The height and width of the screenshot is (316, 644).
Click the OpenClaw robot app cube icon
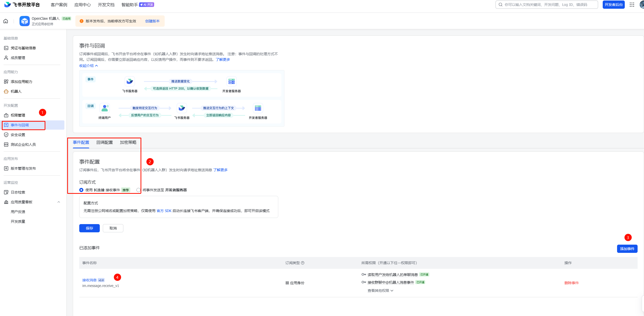click(25, 21)
